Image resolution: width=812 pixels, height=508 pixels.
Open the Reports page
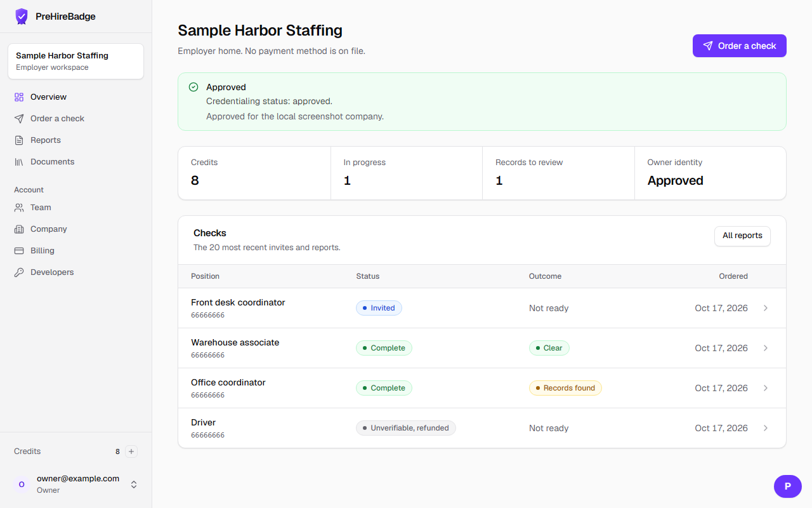pyautogui.click(x=76, y=140)
